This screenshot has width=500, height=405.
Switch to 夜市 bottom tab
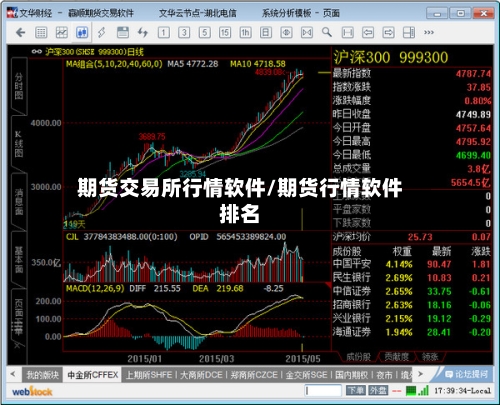tap(384, 375)
